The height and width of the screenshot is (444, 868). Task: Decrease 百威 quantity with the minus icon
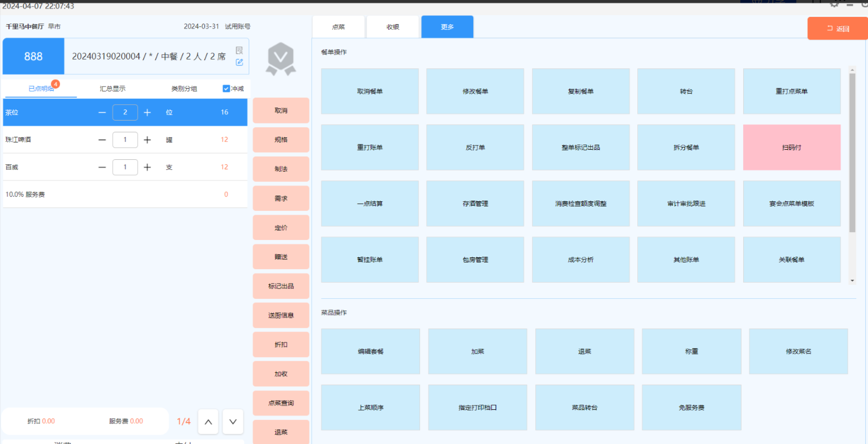(x=102, y=167)
